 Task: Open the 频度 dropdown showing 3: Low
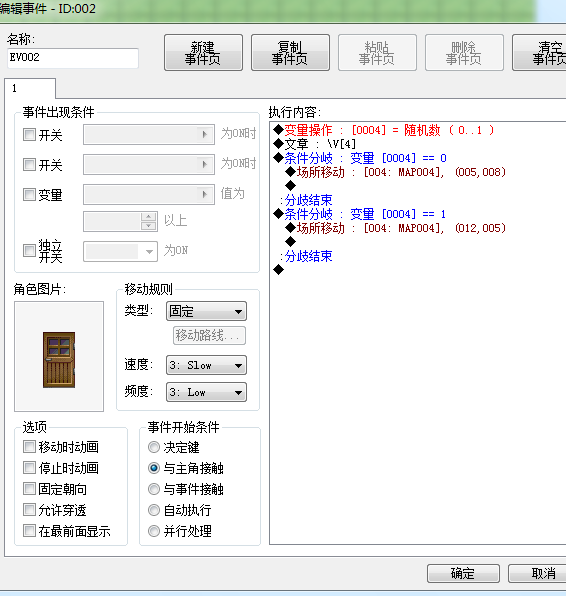click(206, 392)
